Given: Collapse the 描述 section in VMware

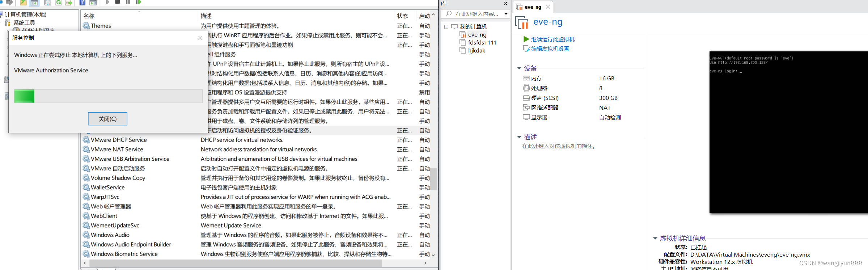Looking at the screenshot, I should (x=519, y=137).
